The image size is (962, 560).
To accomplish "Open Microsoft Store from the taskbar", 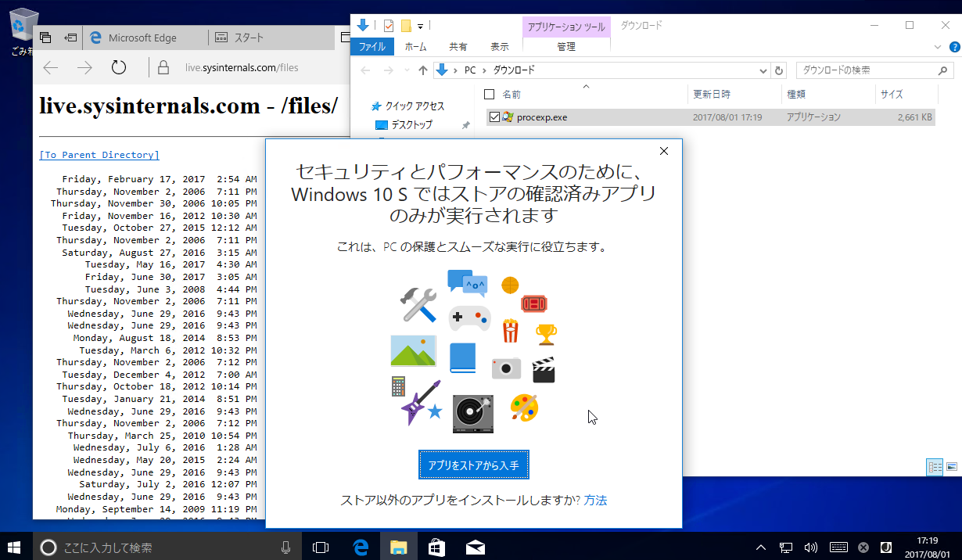I will tap(436, 546).
